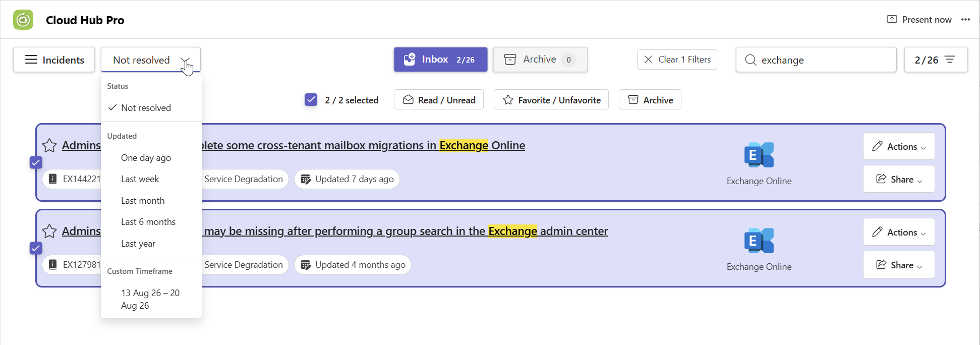Click the calendar icon on Updated 4 months ago
980x345 pixels.
tap(306, 265)
